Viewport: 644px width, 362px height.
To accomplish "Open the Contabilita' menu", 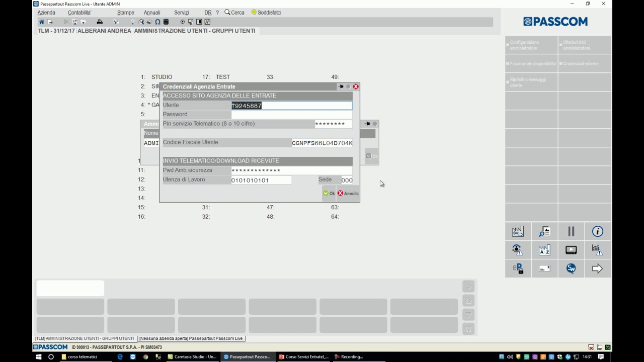I will point(79,13).
